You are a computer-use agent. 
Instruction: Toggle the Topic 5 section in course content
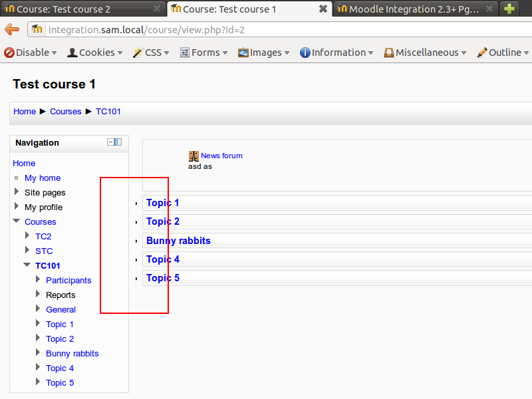pyautogui.click(x=136, y=279)
